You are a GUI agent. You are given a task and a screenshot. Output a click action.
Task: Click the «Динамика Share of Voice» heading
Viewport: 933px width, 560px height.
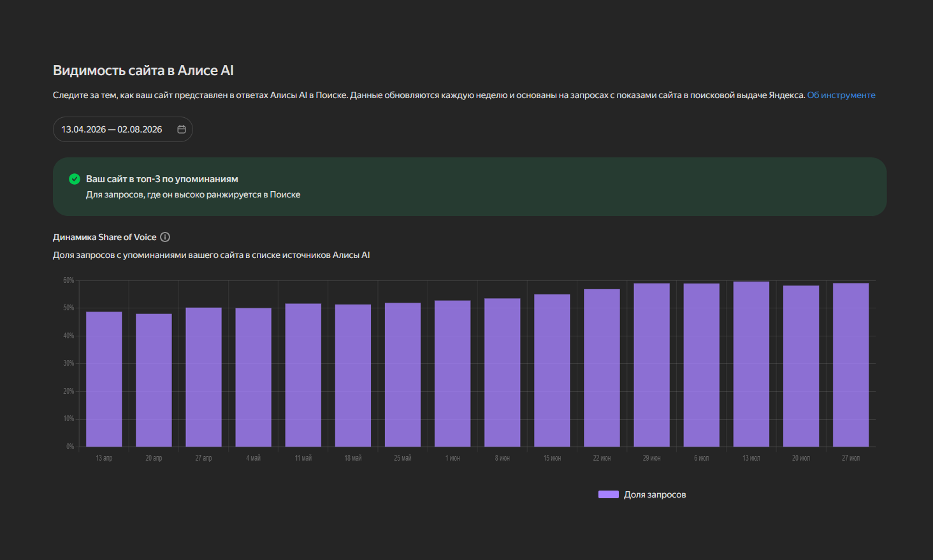tap(105, 237)
